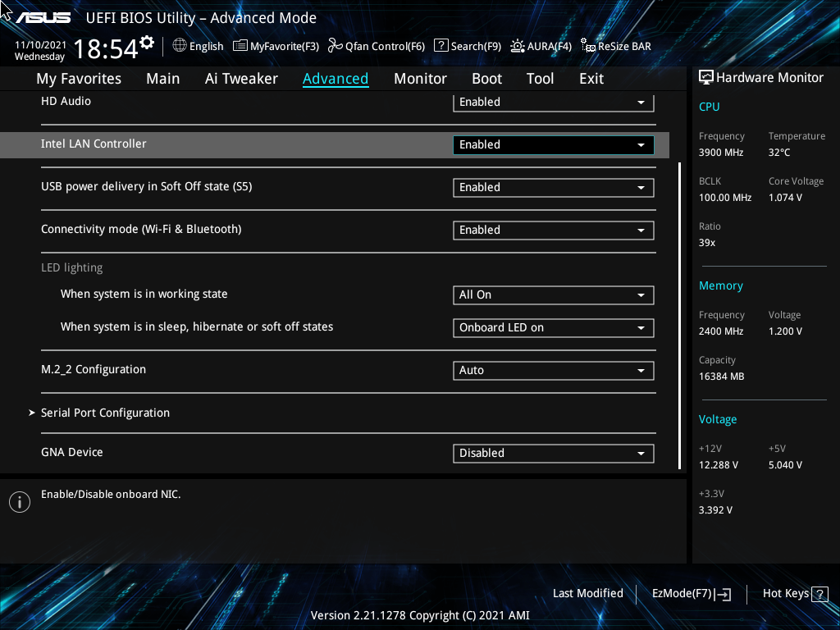The image size is (840, 630).
Task: Click USB power delivery in Soft Off label
Action: tap(146, 186)
